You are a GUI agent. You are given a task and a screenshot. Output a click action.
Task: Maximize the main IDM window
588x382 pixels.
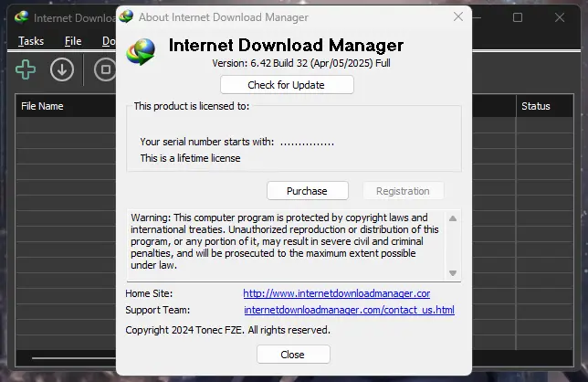pyautogui.click(x=518, y=17)
